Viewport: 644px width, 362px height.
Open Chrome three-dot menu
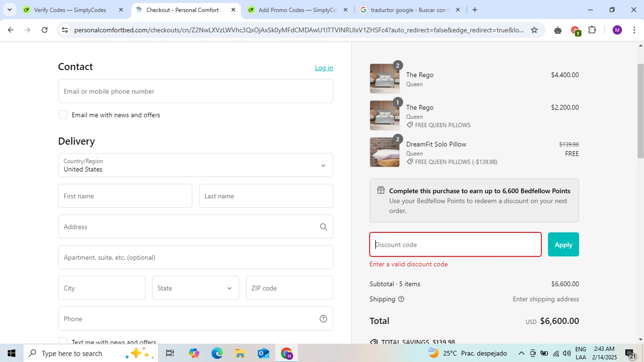click(634, 30)
